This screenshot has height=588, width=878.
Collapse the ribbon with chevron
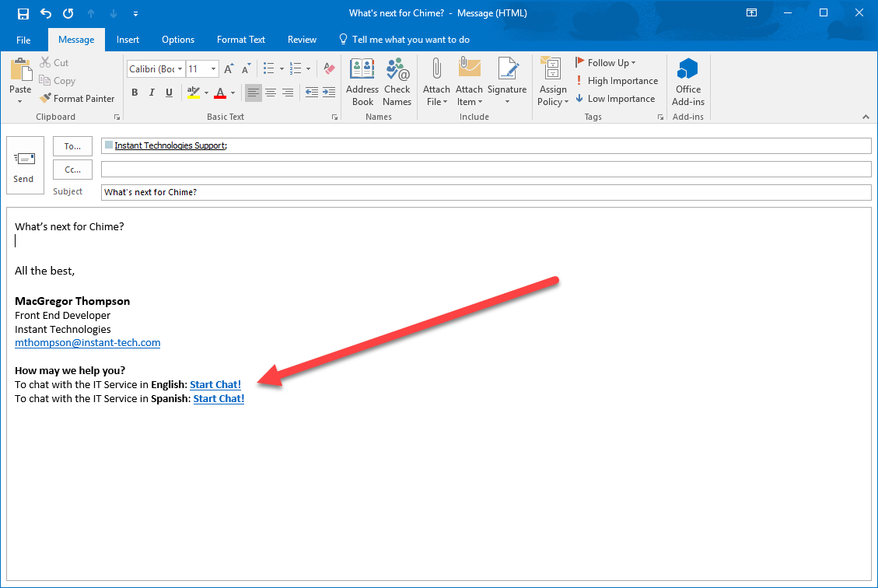click(x=866, y=117)
